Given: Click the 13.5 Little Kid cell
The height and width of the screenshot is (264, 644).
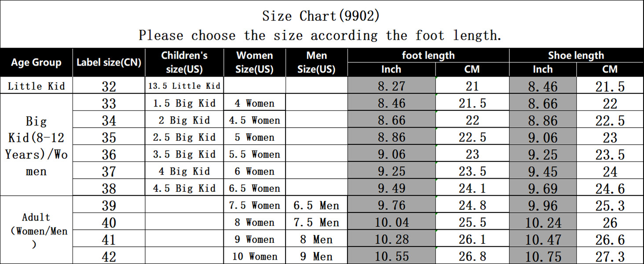Looking at the screenshot, I should tap(184, 86).
